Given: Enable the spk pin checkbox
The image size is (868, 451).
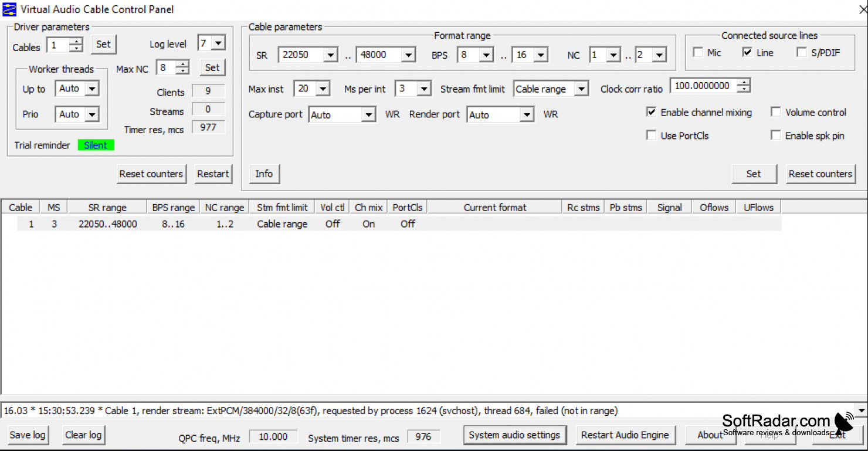Looking at the screenshot, I should (775, 135).
